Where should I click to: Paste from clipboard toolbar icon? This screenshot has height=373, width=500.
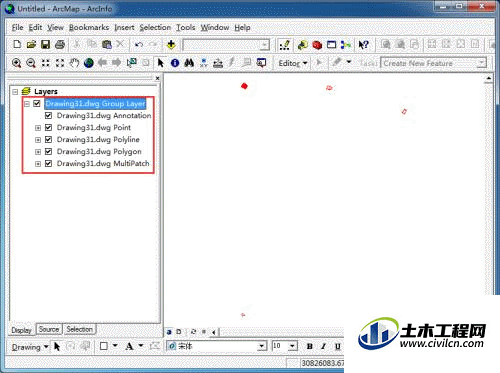(x=107, y=44)
